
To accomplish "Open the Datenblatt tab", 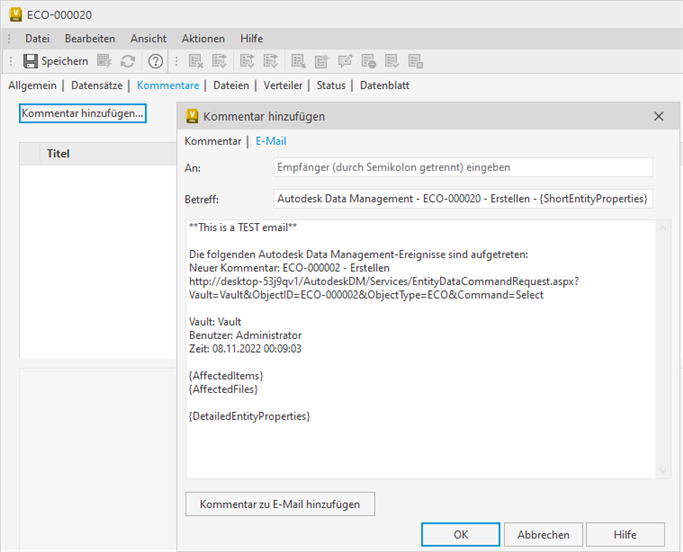I will (385, 85).
